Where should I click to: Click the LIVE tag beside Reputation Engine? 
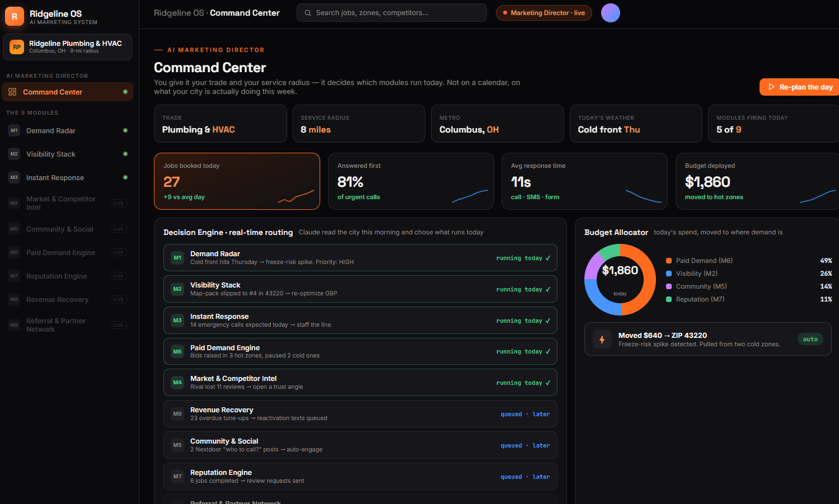[x=119, y=276]
